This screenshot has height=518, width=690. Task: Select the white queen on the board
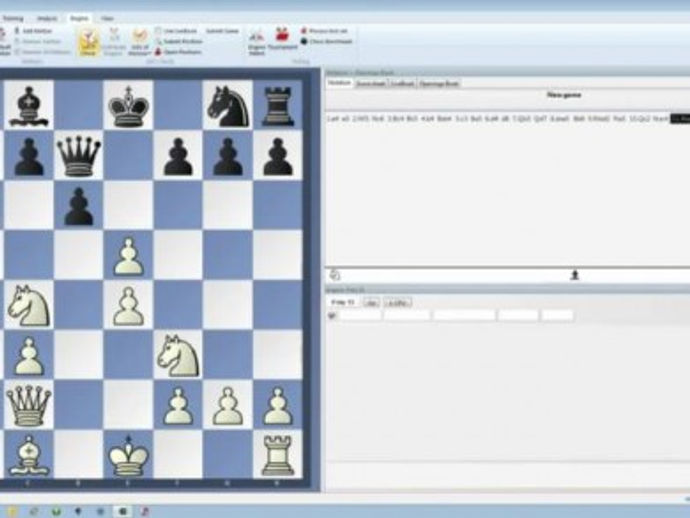pos(29,405)
